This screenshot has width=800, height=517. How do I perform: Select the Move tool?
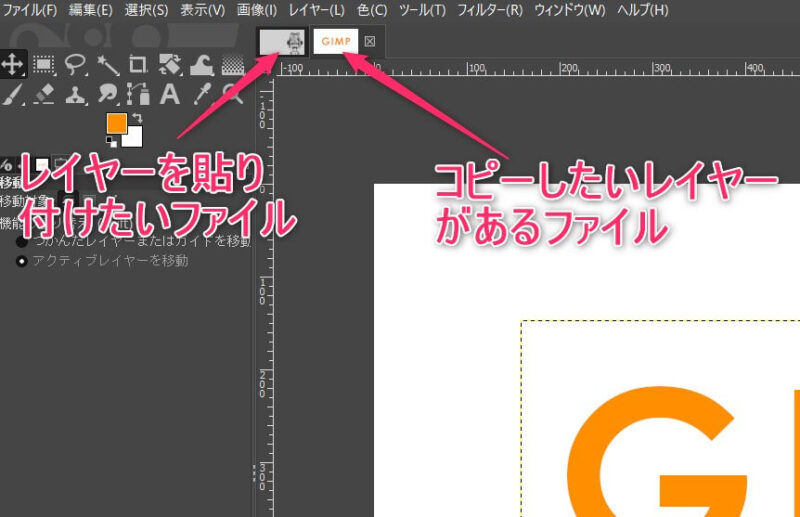pyautogui.click(x=13, y=64)
